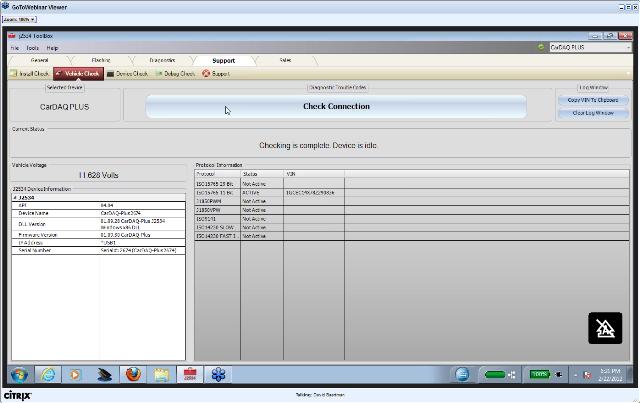Open the Tools menu
The height and width of the screenshot is (403, 640).
(x=33, y=48)
